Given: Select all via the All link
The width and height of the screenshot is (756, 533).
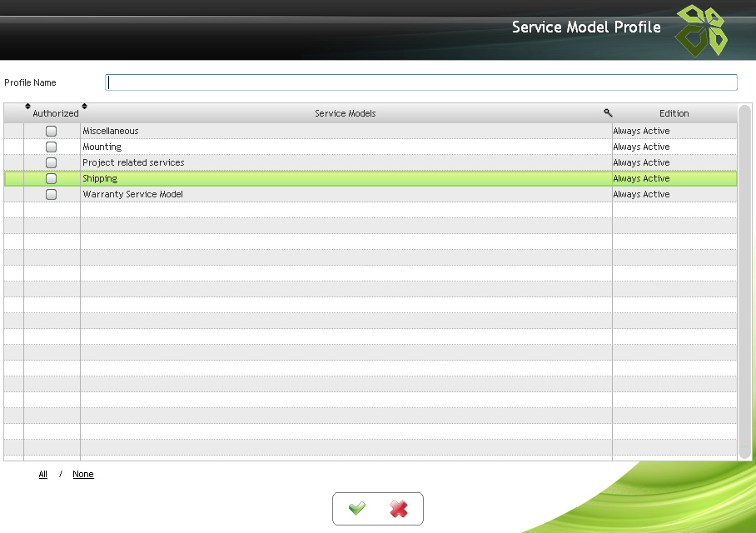Looking at the screenshot, I should pyautogui.click(x=43, y=475).
